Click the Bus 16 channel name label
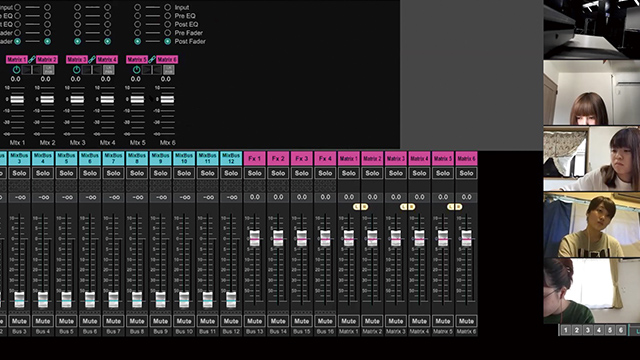640x360 pixels. pos(325,332)
